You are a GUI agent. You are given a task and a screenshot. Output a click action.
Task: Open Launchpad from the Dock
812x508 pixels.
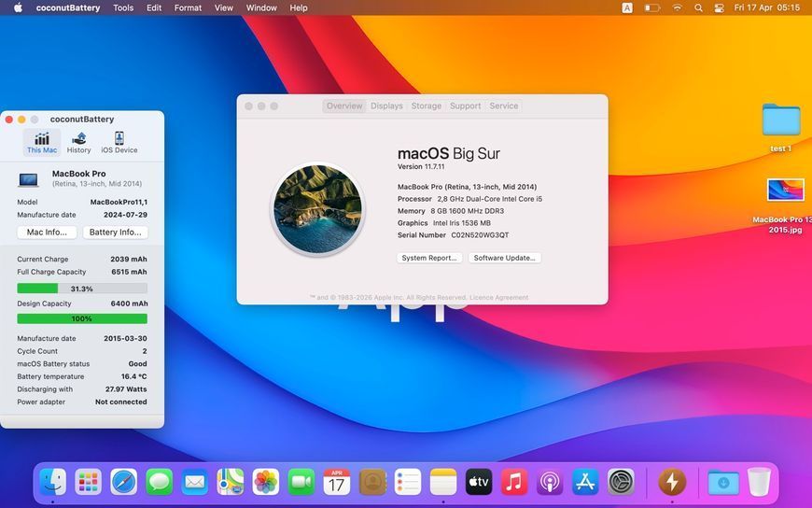(88, 482)
